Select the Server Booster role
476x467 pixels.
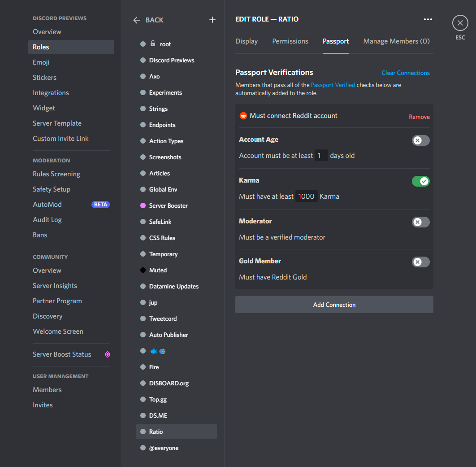[176, 206]
